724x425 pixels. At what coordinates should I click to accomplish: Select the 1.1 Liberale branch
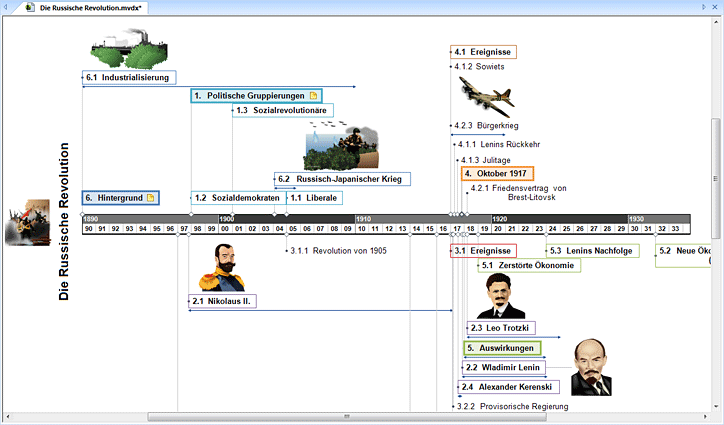click(314, 198)
